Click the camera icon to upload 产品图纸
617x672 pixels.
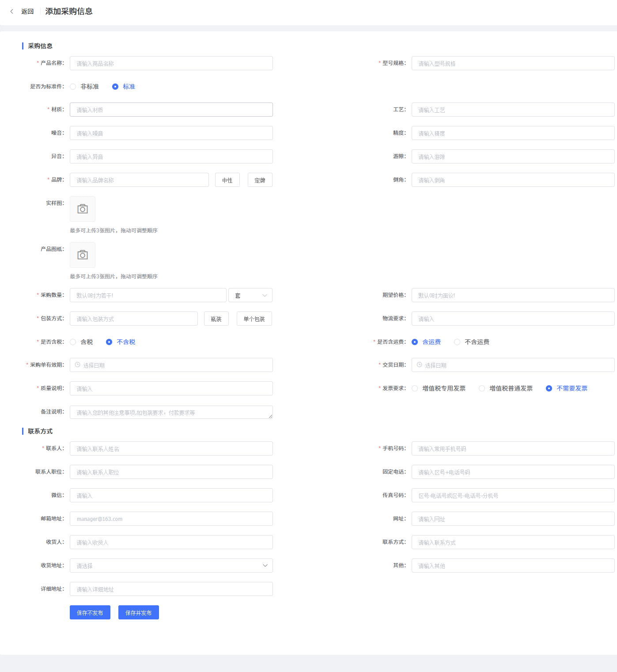(83, 255)
